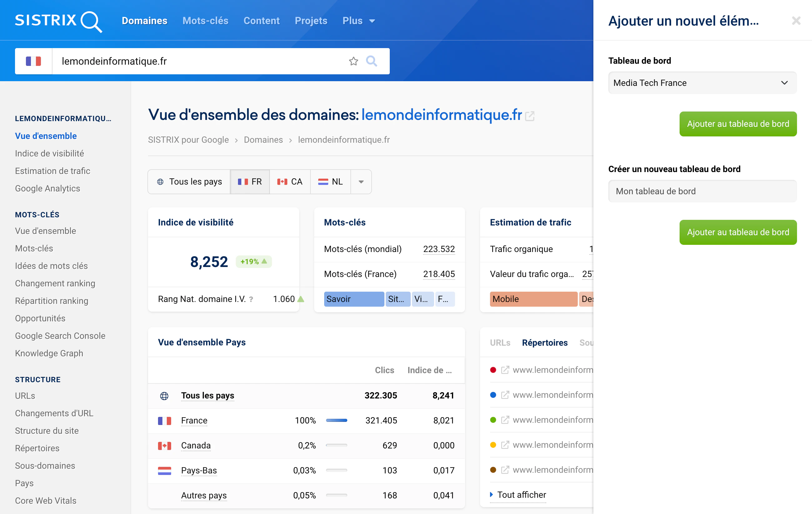Click the French flag country selector

tap(33, 61)
